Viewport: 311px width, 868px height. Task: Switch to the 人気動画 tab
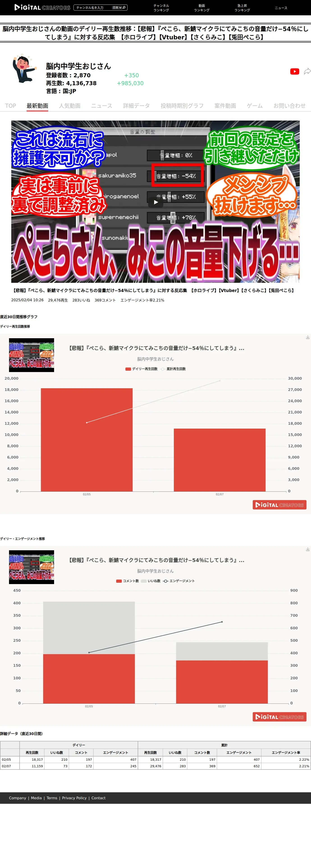(x=70, y=106)
